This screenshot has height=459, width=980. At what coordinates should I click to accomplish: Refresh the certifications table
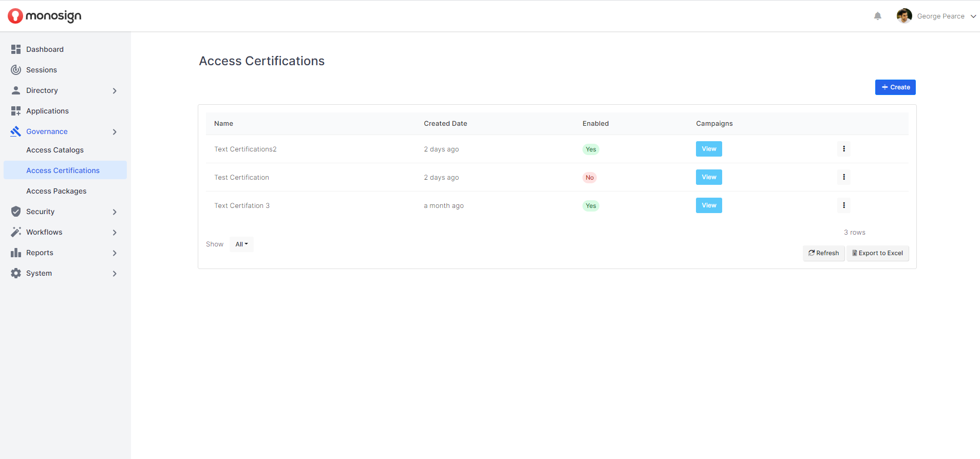point(823,253)
